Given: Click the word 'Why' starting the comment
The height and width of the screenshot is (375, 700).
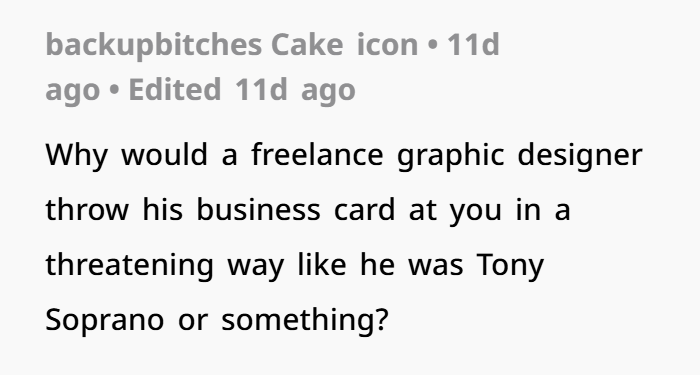Looking at the screenshot, I should point(76,156).
